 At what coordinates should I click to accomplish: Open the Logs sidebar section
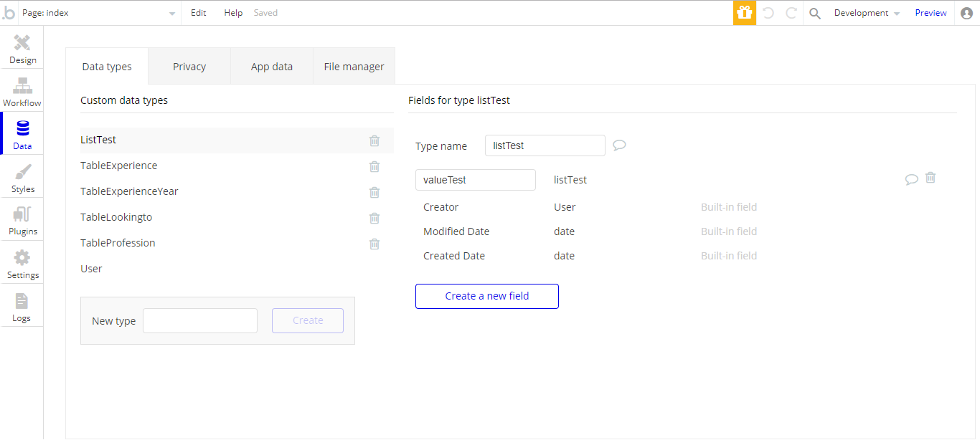[x=22, y=307]
